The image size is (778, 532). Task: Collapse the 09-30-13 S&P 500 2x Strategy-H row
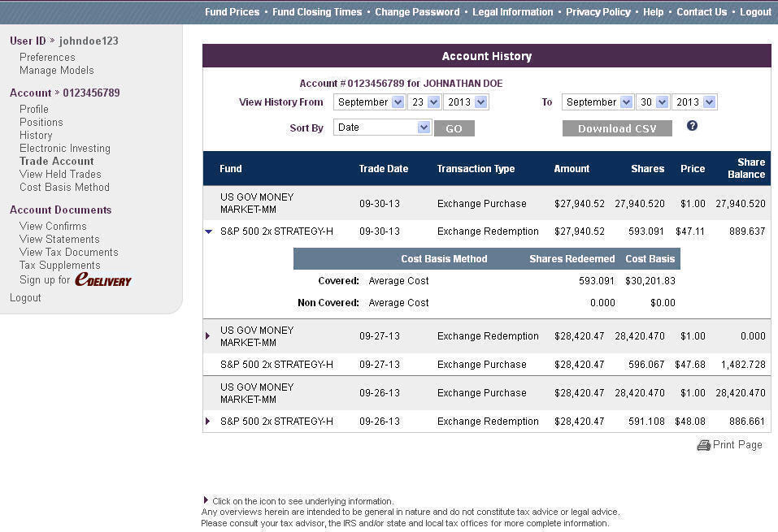point(208,231)
